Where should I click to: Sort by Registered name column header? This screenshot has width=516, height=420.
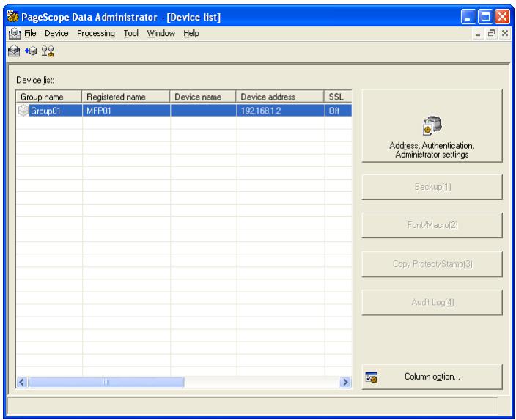(x=126, y=97)
